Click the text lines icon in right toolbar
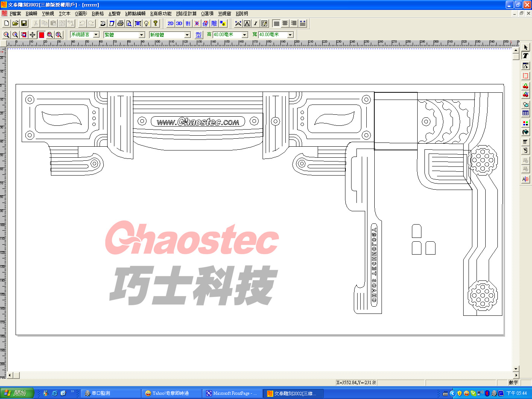This screenshot has width=532, height=399. tap(526, 142)
